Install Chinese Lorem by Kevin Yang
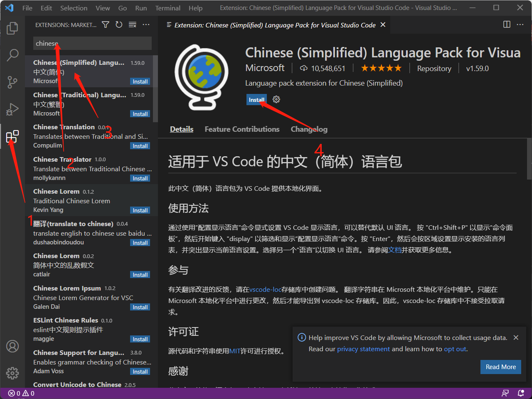 click(x=140, y=210)
